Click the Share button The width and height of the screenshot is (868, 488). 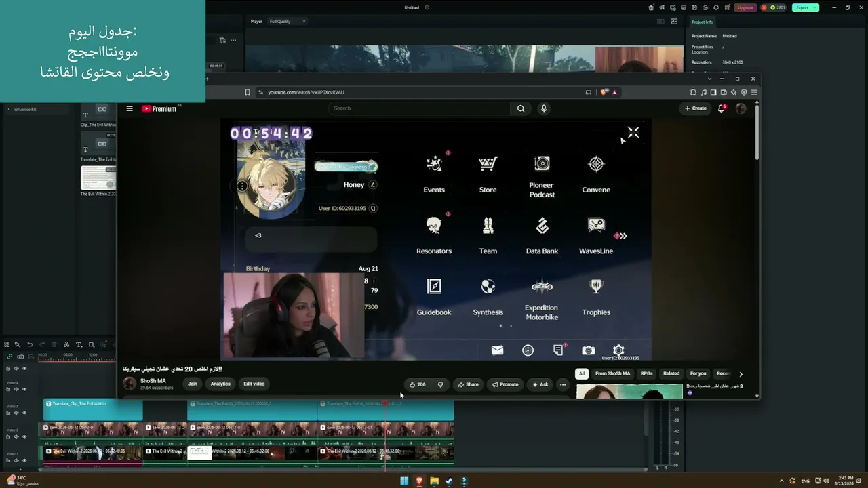(468, 384)
